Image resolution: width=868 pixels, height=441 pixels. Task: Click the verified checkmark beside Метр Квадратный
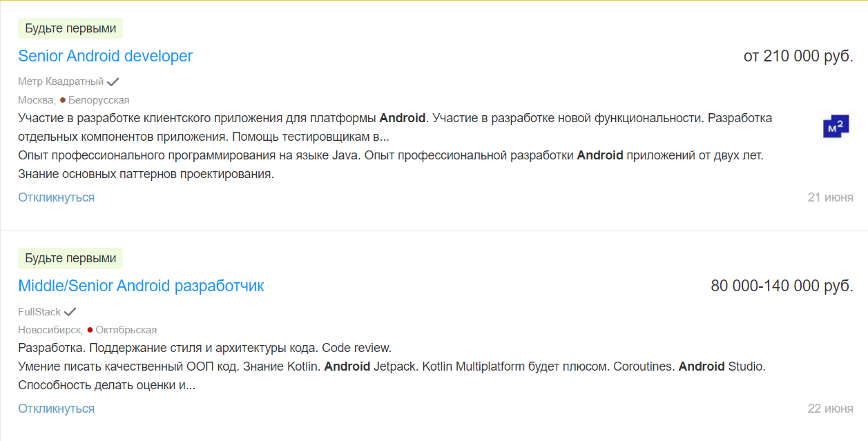coord(113,81)
